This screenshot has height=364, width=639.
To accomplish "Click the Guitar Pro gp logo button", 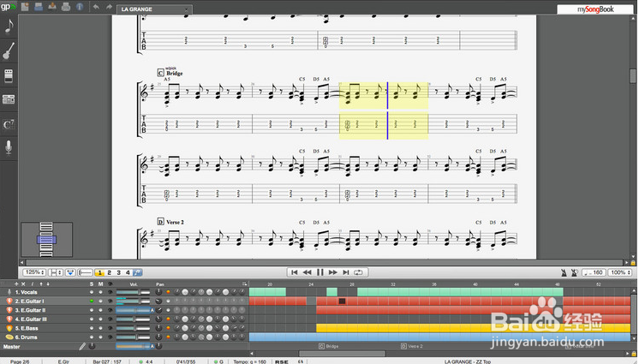I will pos(8,7).
